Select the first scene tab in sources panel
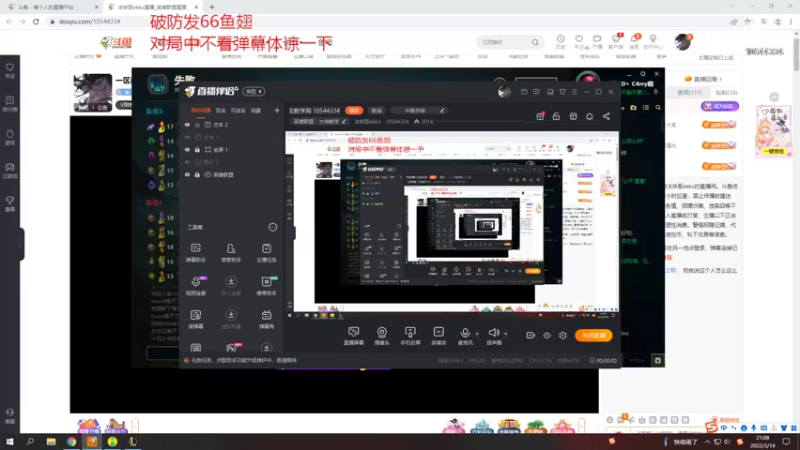Image resolution: width=800 pixels, height=450 pixels. [x=201, y=110]
